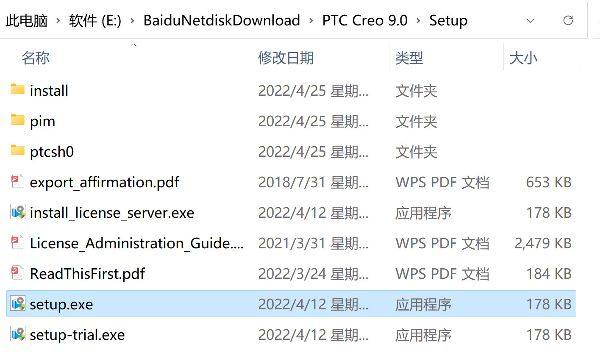The width and height of the screenshot is (600, 364).
Task: Click the ptcsh0 folder icon
Action: [17, 150]
